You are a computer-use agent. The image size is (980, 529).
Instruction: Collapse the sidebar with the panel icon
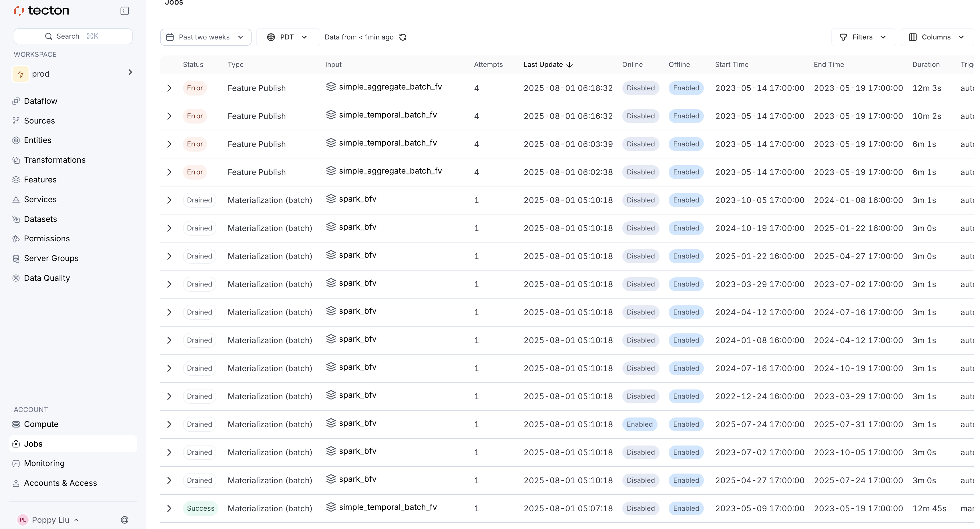point(124,11)
